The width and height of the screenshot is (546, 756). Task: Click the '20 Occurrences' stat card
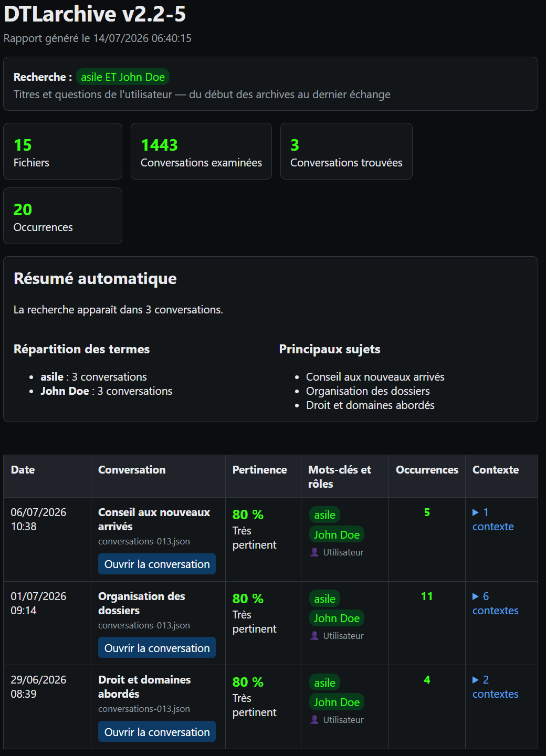[x=63, y=216]
